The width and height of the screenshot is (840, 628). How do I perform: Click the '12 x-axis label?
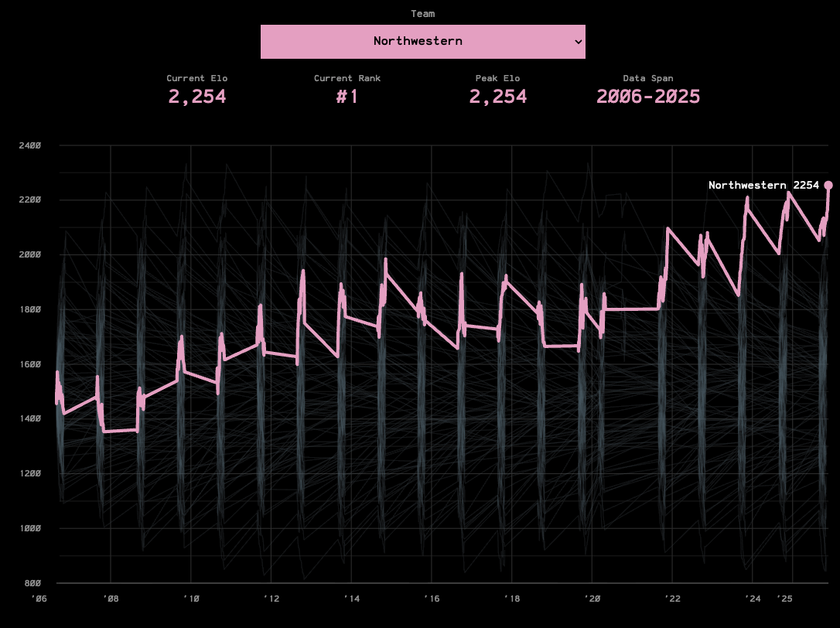(271, 599)
